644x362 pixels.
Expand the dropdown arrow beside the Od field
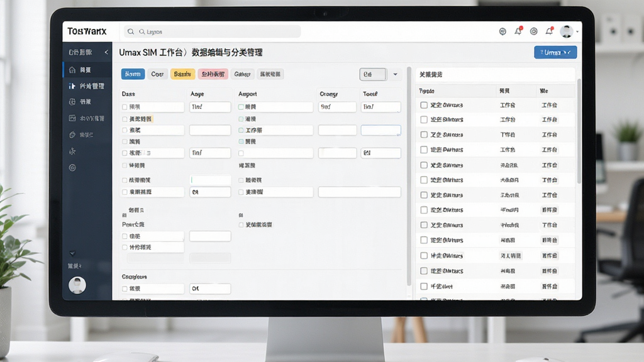pyautogui.click(x=395, y=74)
